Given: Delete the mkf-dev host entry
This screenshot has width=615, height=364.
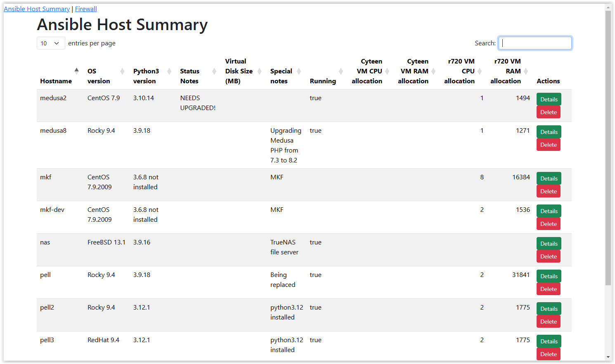Looking at the screenshot, I should (x=548, y=224).
